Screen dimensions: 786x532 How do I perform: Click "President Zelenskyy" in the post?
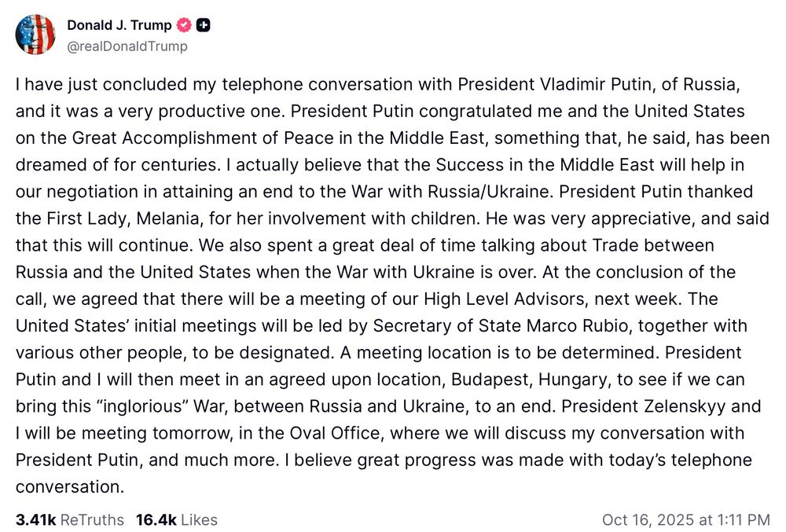point(673,406)
